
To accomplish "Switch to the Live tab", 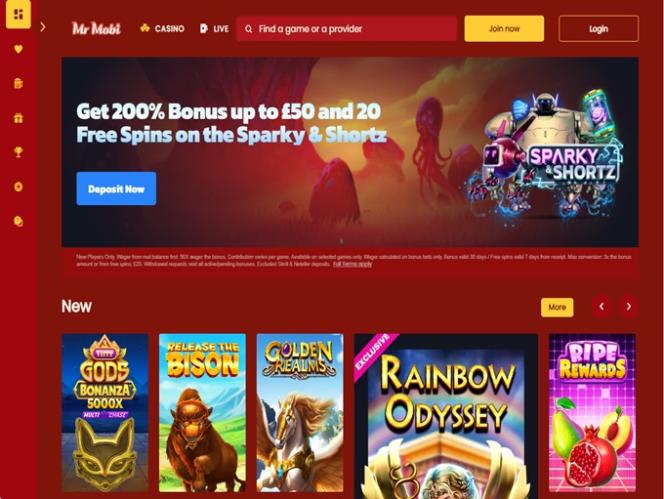I will [x=214, y=28].
